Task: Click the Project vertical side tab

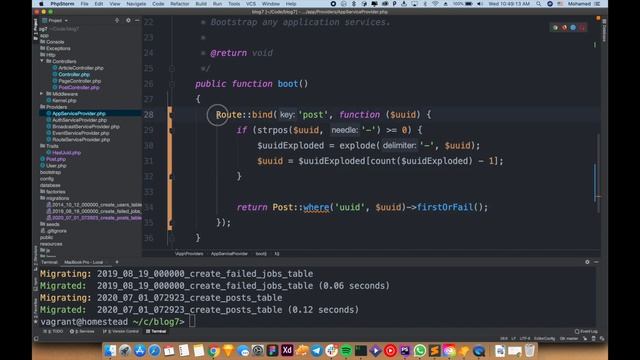Action: tap(36, 29)
